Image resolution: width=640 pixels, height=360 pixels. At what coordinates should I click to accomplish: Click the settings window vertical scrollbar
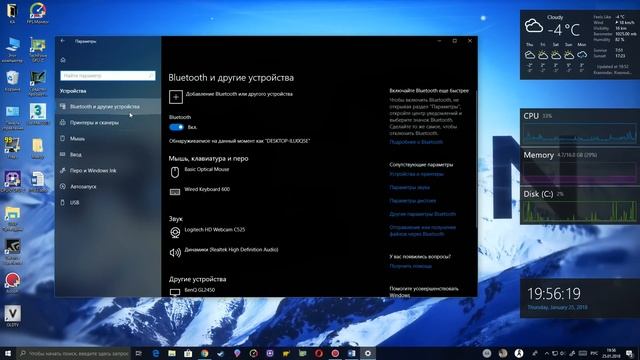(x=476, y=159)
